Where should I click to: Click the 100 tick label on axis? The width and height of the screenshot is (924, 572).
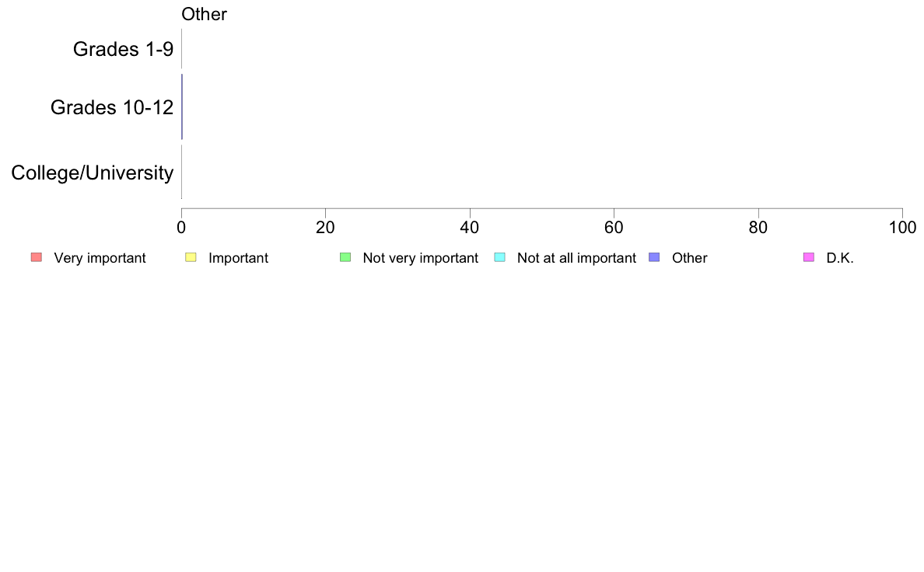pos(902,228)
